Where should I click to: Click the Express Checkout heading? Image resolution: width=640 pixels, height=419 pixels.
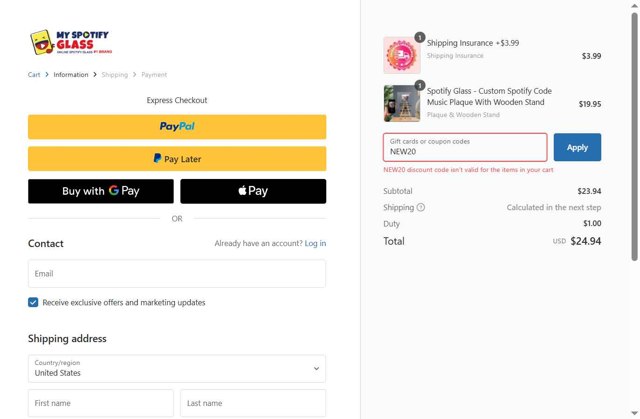177,100
